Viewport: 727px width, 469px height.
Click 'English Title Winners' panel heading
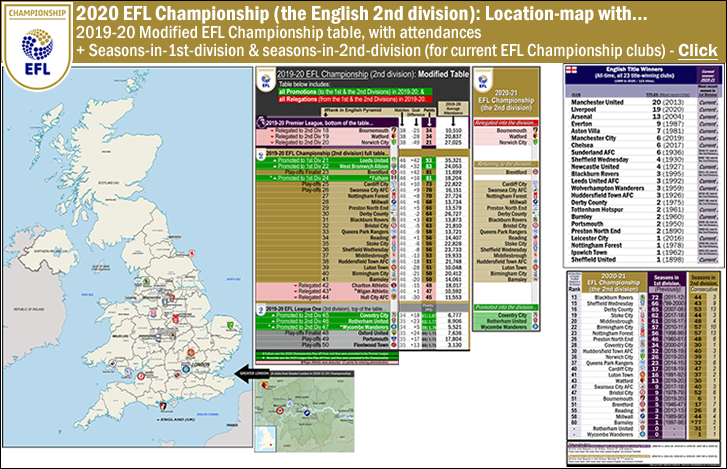(x=634, y=69)
